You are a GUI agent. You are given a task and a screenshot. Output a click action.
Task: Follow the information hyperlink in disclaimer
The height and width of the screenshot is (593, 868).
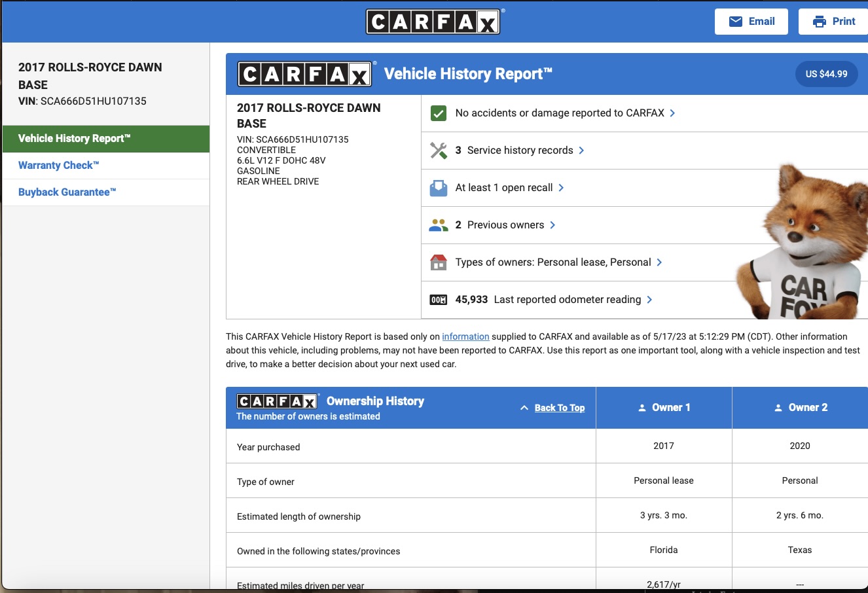tap(465, 336)
